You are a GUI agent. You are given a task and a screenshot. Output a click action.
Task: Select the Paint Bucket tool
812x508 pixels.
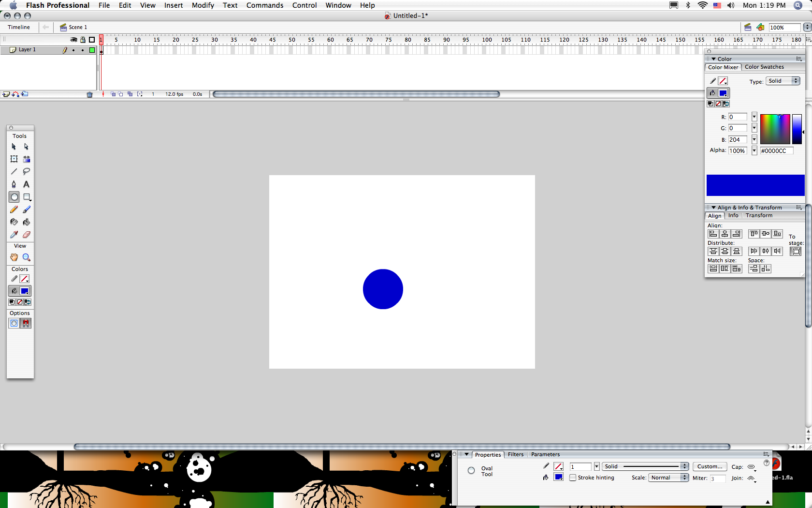[x=26, y=222]
